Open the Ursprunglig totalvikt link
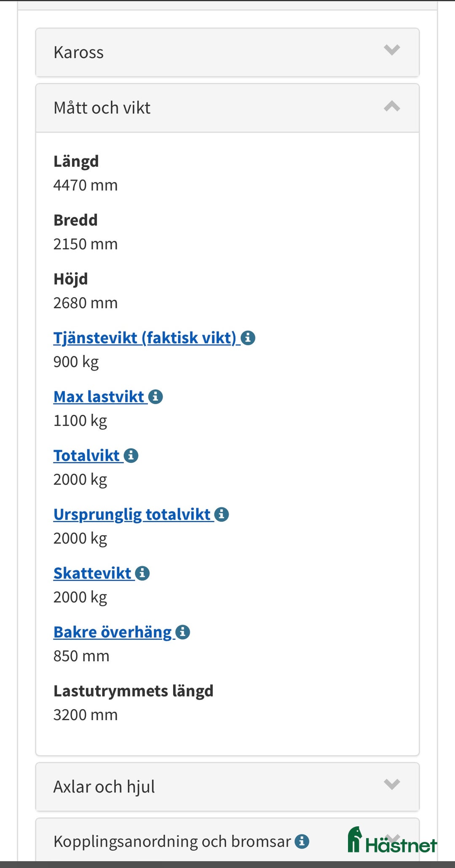The width and height of the screenshot is (455, 868). click(131, 514)
